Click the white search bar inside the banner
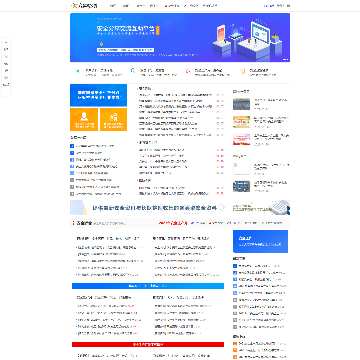 click(125, 50)
